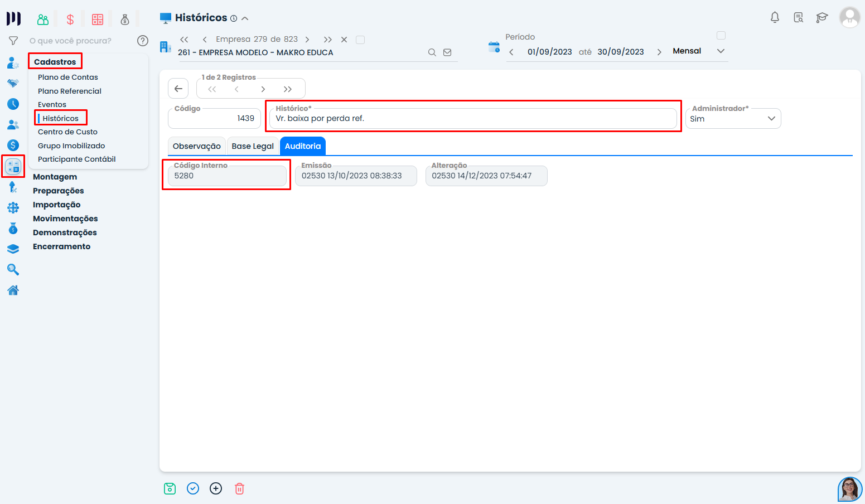Go to the previous company

point(205,40)
